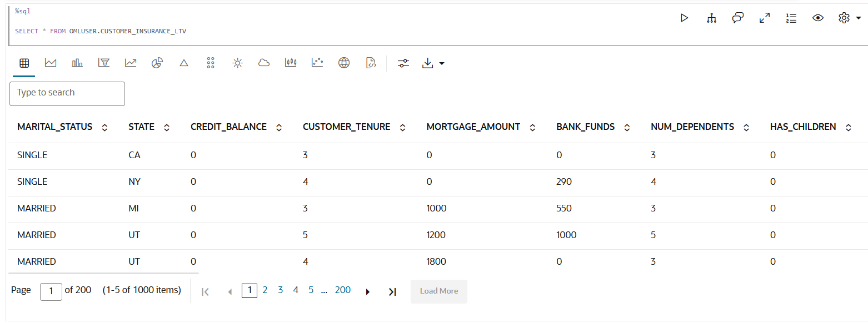
Task: Click the download results icon
Action: pos(427,63)
